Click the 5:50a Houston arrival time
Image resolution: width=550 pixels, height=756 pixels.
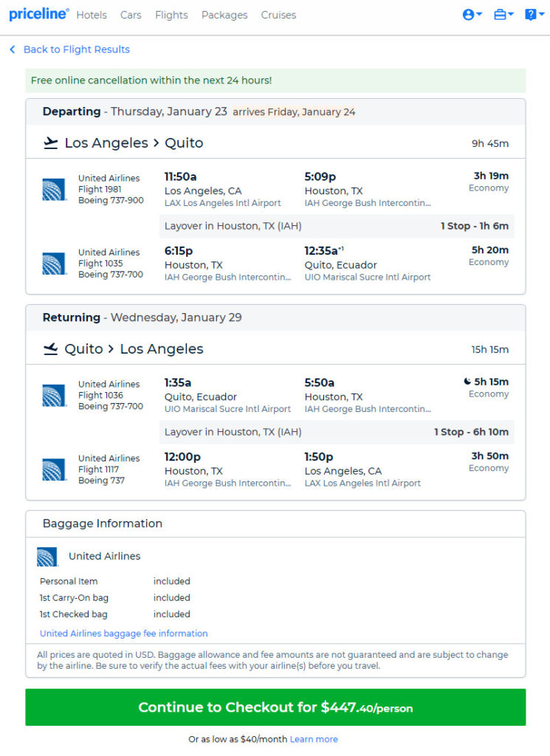point(319,382)
